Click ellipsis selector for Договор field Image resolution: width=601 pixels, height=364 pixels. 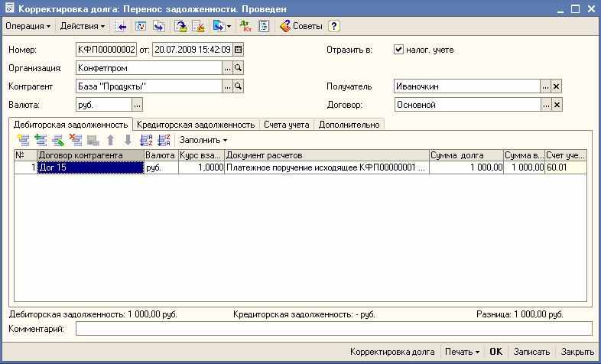click(546, 105)
